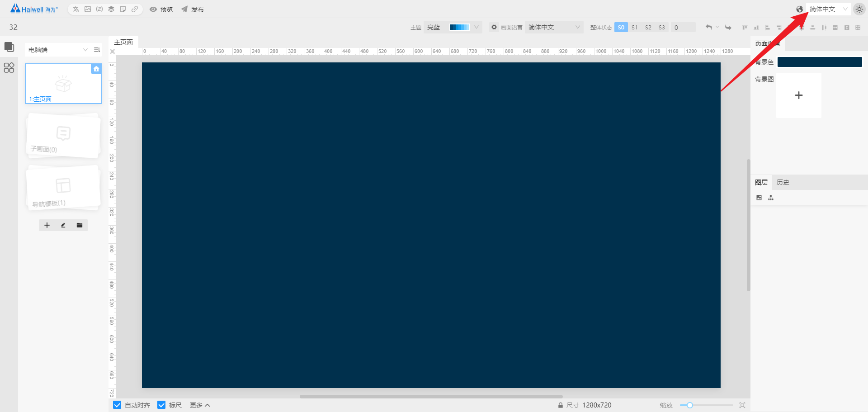Expand the 更多 options
868x412 pixels.
coord(200,405)
